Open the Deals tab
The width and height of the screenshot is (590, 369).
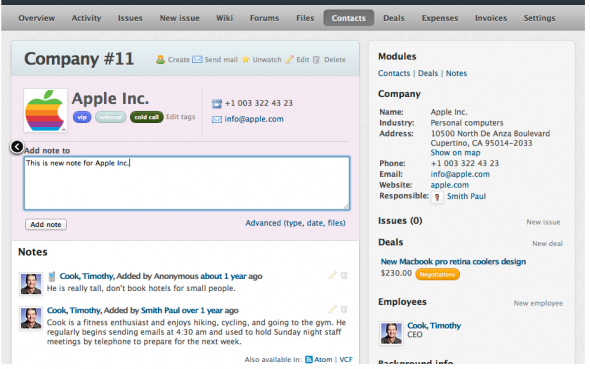click(394, 18)
